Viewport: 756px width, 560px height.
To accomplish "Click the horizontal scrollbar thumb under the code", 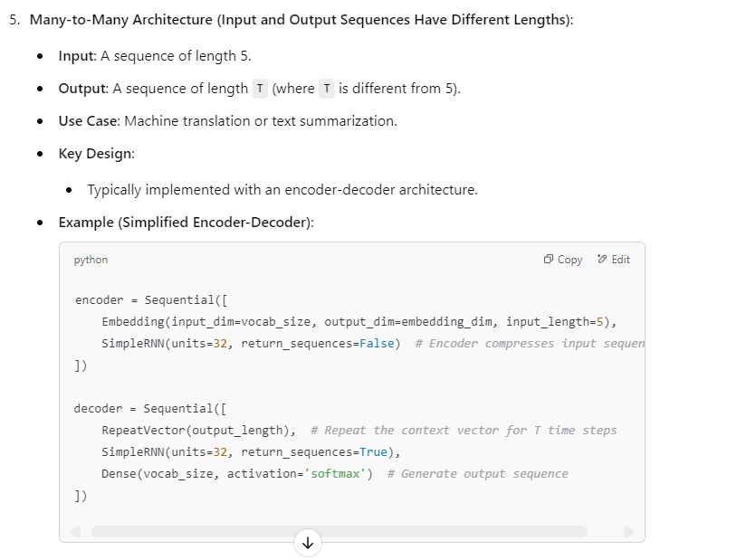I will pos(340,531).
